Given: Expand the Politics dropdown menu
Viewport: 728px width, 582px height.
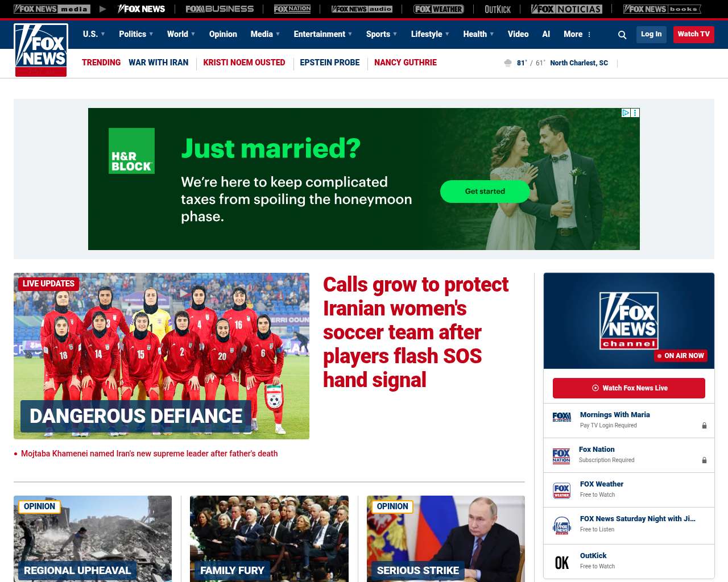Looking at the screenshot, I should [136, 34].
